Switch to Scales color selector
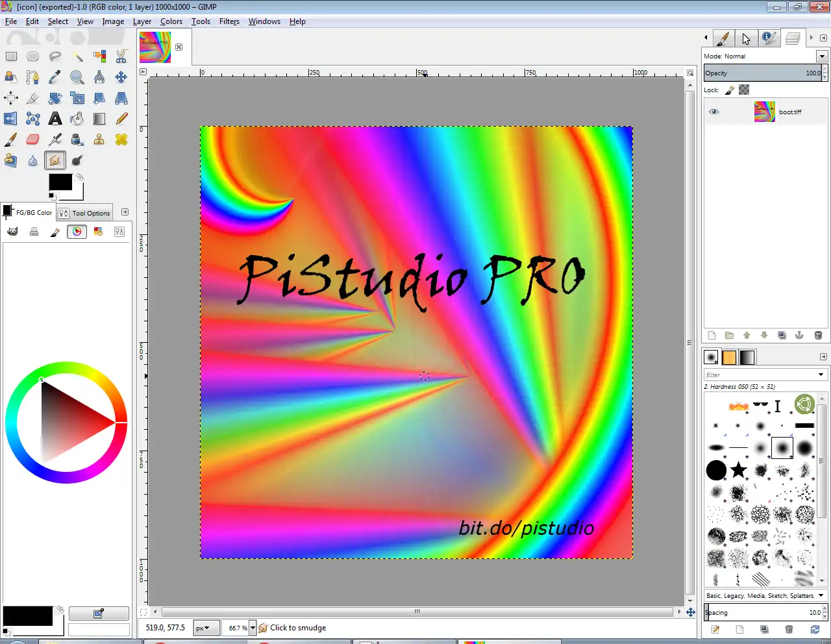Viewport: 831px width, 644px height. pos(119,232)
